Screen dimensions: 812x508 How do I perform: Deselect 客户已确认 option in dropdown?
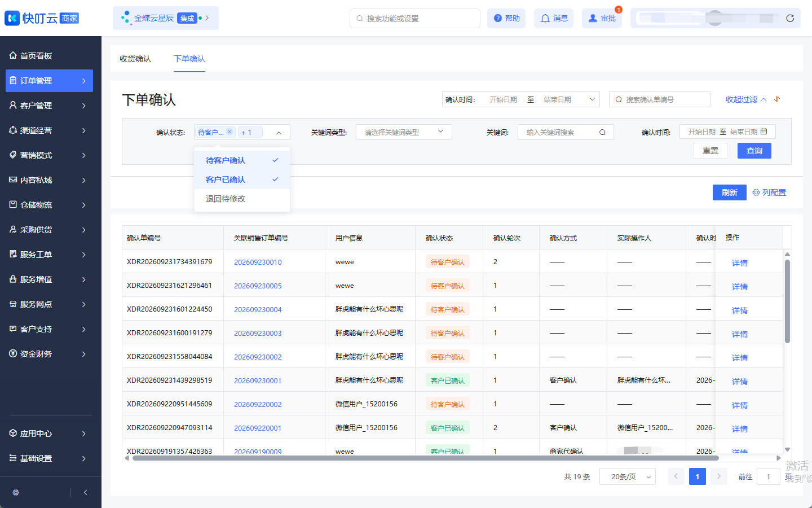point(242,179)
